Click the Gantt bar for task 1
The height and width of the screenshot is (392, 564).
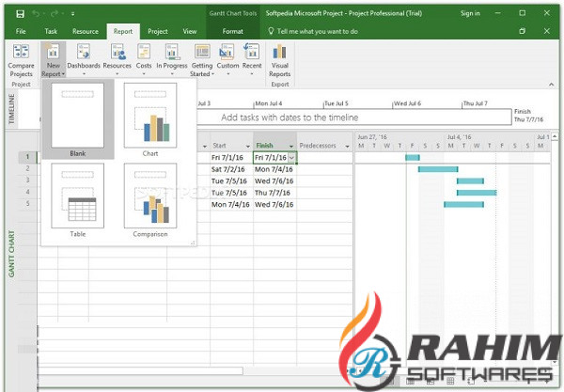point(413,158)
